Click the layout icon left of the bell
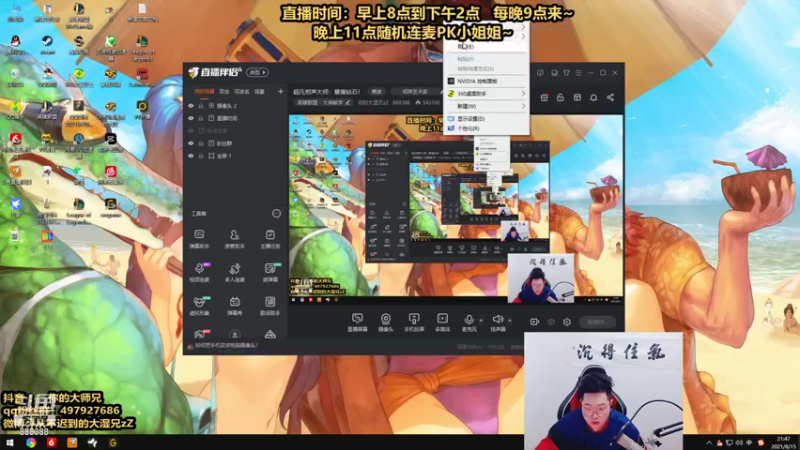 [577, 97]
